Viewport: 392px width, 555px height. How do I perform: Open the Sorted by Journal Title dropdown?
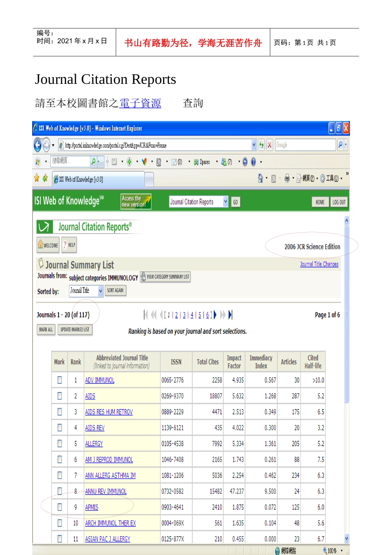[100, 291]
